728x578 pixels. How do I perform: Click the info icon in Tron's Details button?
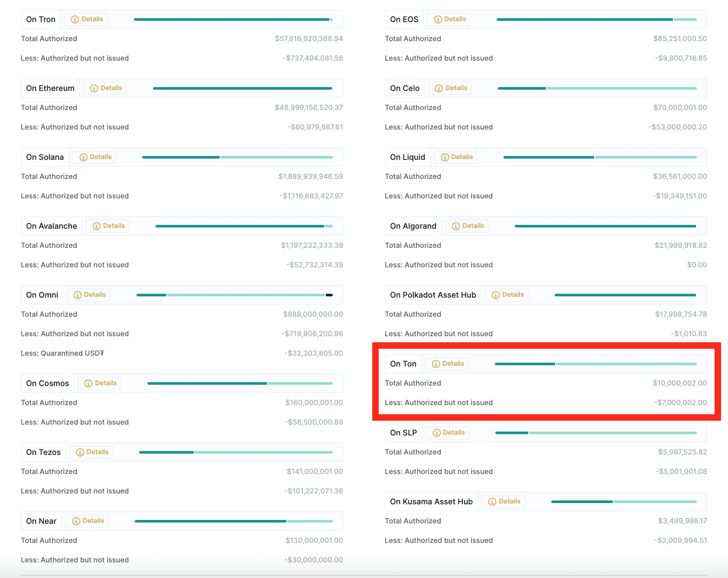click(75, 19)
